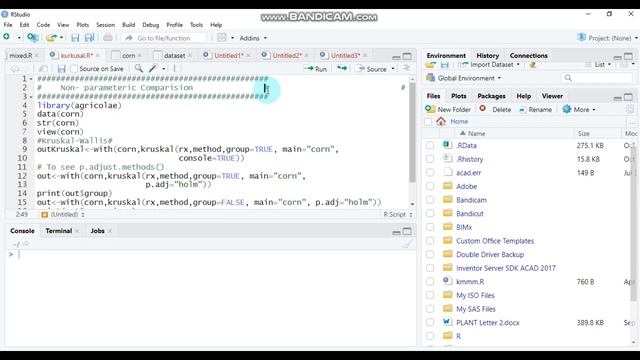Image resolution: width=640 pixels, height=360 pixels.
Task: Maximize the Environment pane
Action: coord(628,56)
